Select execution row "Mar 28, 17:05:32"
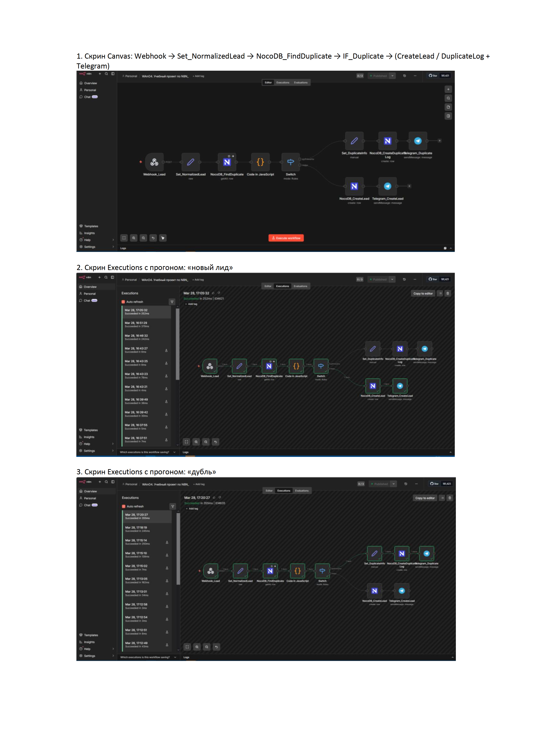 click(147, 312)
